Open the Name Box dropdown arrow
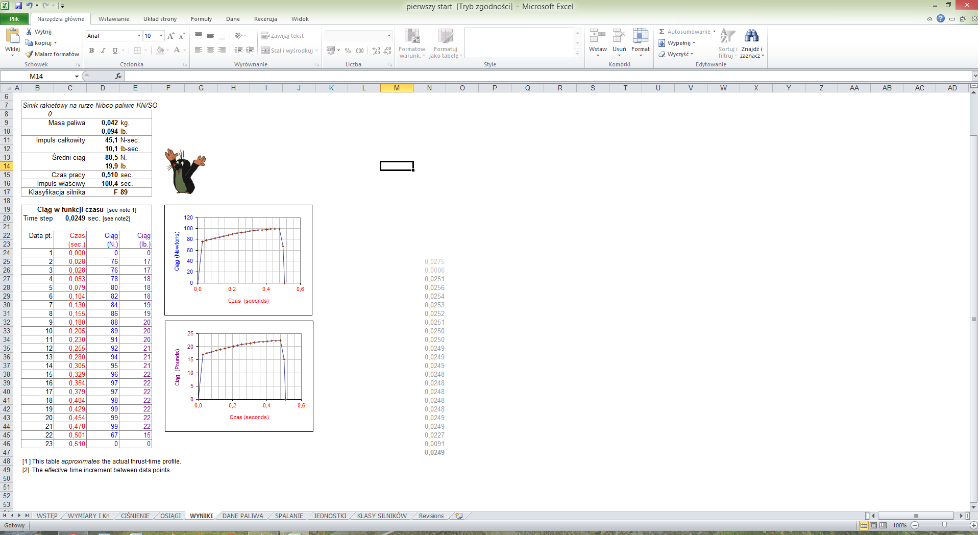Screen dimensions: 980x535 [x=77, y=77]
